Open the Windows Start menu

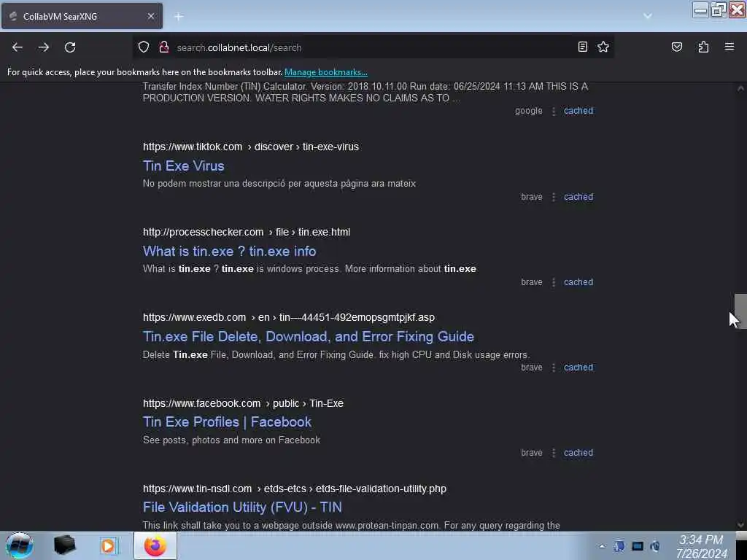[x=20, y=545]
